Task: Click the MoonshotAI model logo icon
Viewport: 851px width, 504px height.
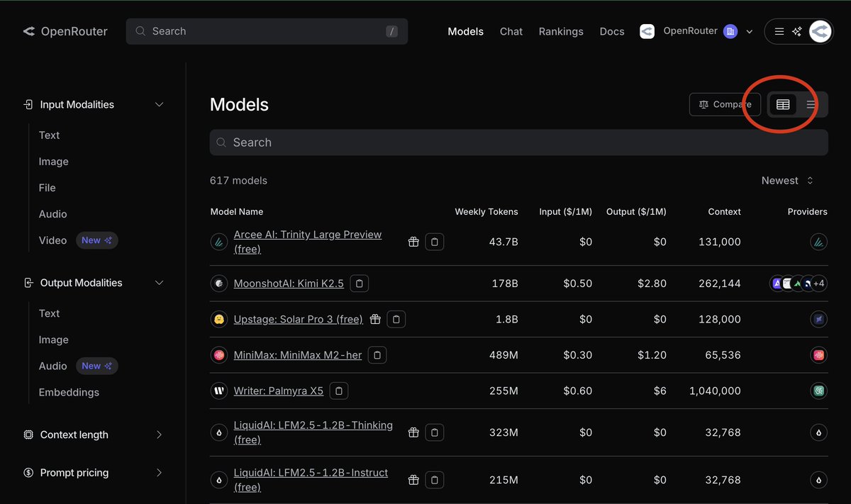Action: point(219,284)
